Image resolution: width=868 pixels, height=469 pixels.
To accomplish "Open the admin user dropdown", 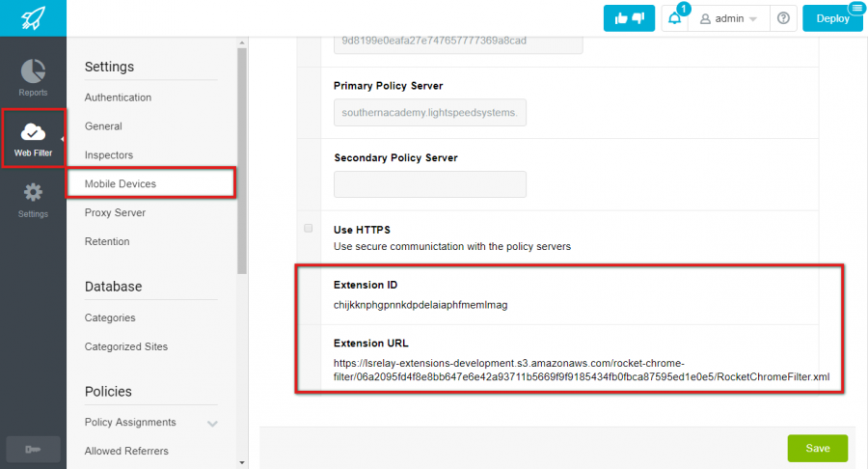I will (728, 18).
